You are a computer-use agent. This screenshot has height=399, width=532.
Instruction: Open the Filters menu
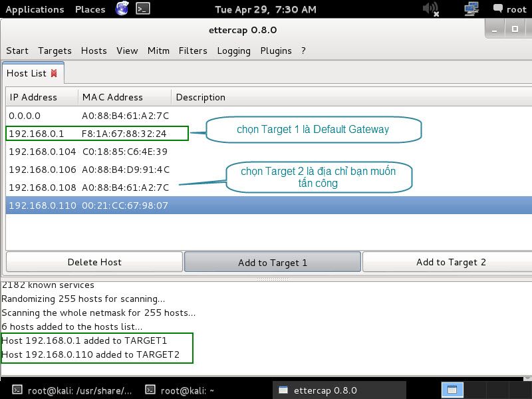[193, 51]
